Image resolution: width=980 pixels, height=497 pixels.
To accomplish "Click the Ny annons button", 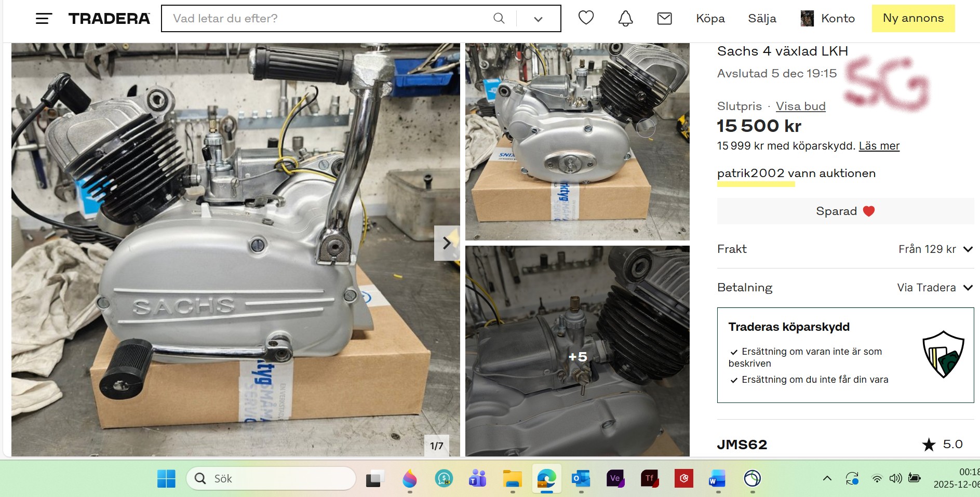I will tap(912, 19).
